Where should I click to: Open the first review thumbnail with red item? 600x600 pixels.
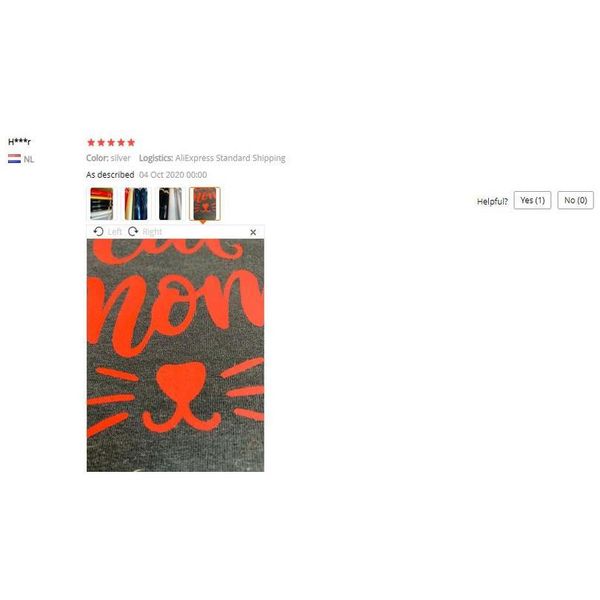(101, 204)
